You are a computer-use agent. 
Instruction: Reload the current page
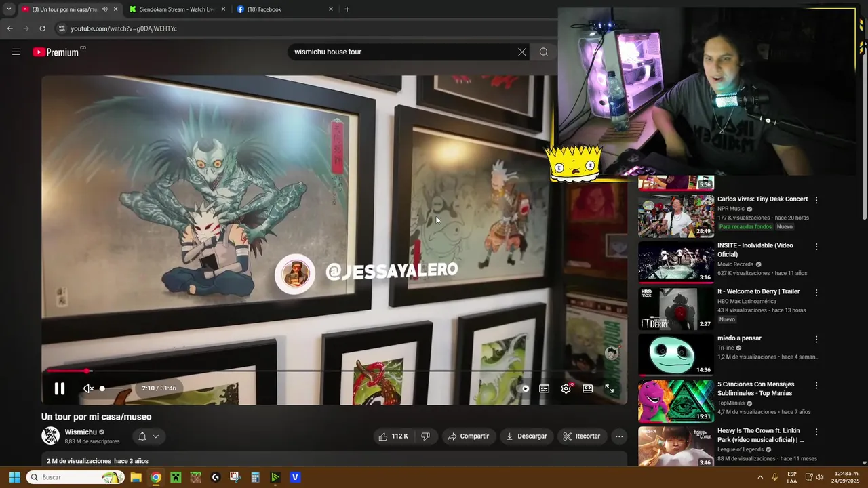tap(42, 28)
